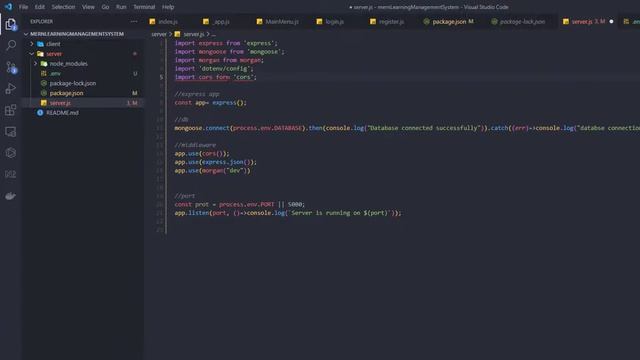Click the 'server' breadcrumb segment
The width and height of the screenshot is (640, 360).
coord(159,34)
